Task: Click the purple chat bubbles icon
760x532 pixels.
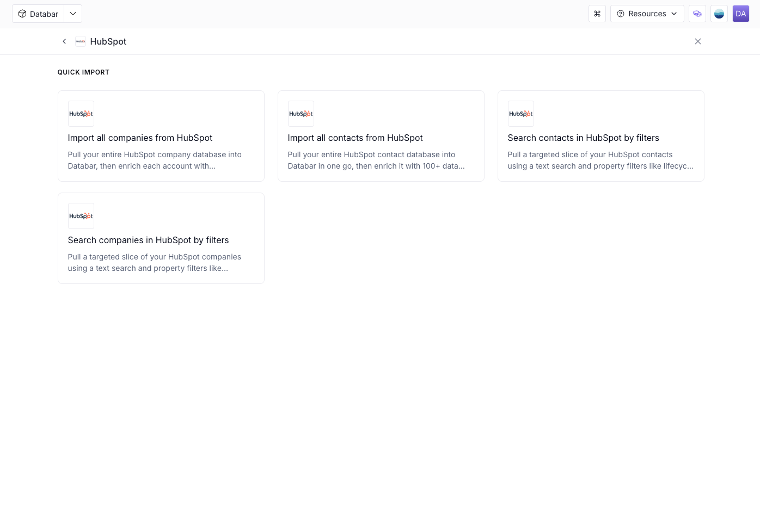Action: point(697,14)
